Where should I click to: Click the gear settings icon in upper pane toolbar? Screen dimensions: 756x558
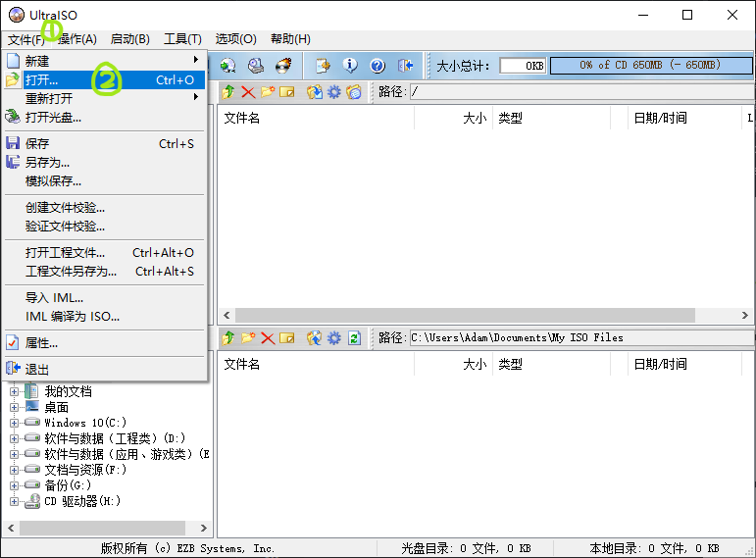334,92
